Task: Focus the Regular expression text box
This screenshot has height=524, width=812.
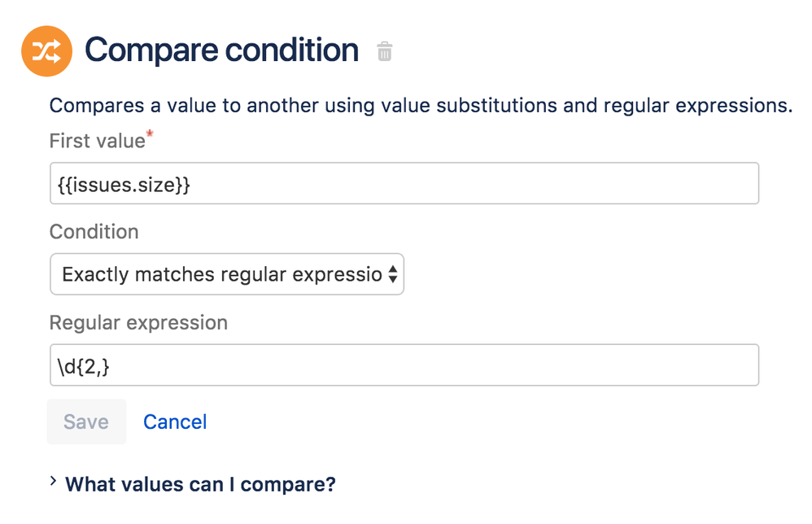Action: coord(404,365)
